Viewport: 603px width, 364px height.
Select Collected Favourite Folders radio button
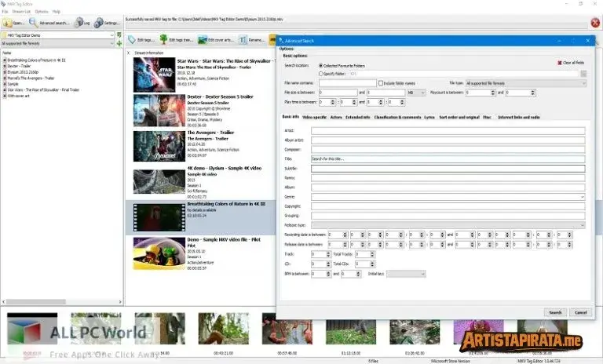click(x=320, y=66)
